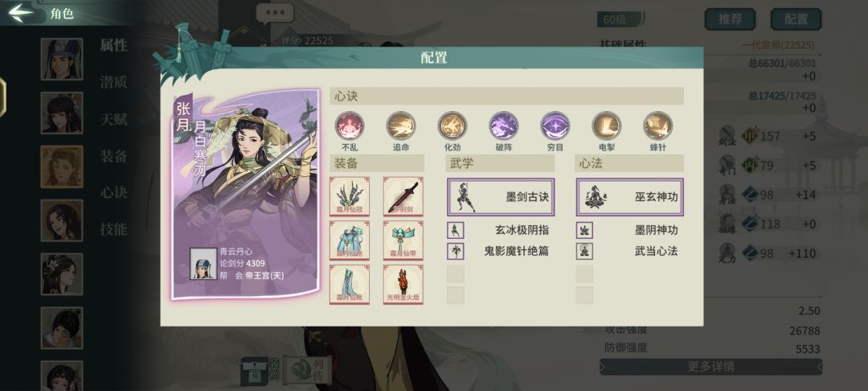
Task: Select the 墨剑古诀 martial art
Action: pos(501,196)
